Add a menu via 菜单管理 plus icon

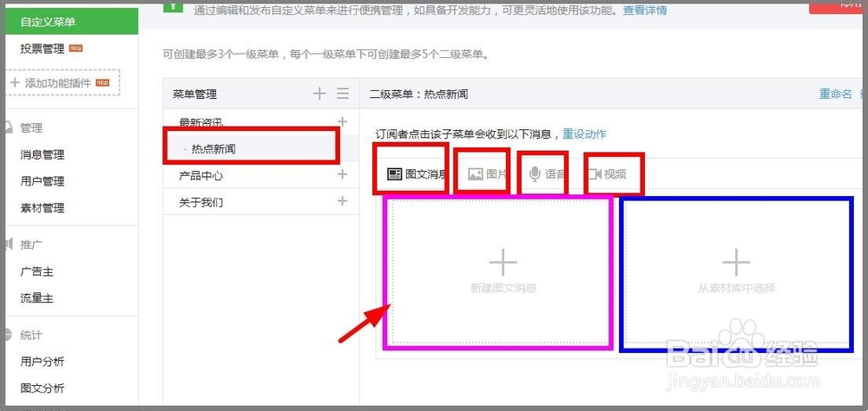pyautogui.click(x=319, y=94)
